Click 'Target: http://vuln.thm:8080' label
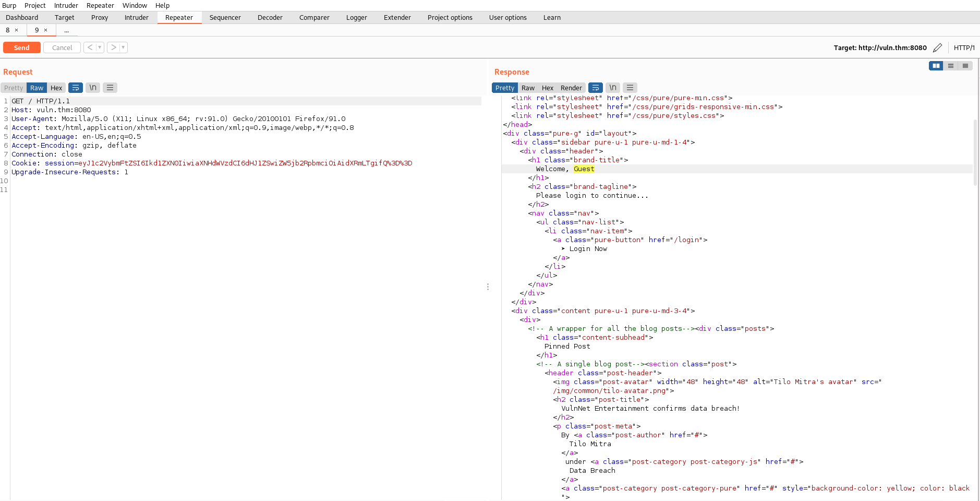The width and height of the screenshot is (980, 501). pyautogui.click(x=880, y=47)
